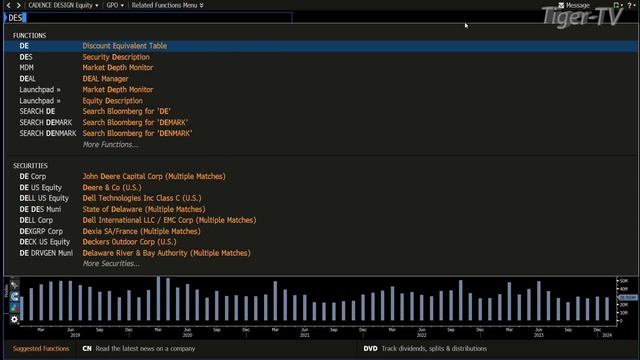640x360 pixels.
Task: Open the window options icon at top right
Action: click(617, 5)
